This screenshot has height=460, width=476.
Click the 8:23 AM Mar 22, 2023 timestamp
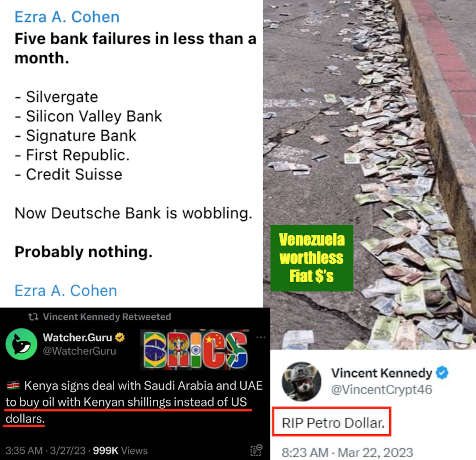coord(347,452)
